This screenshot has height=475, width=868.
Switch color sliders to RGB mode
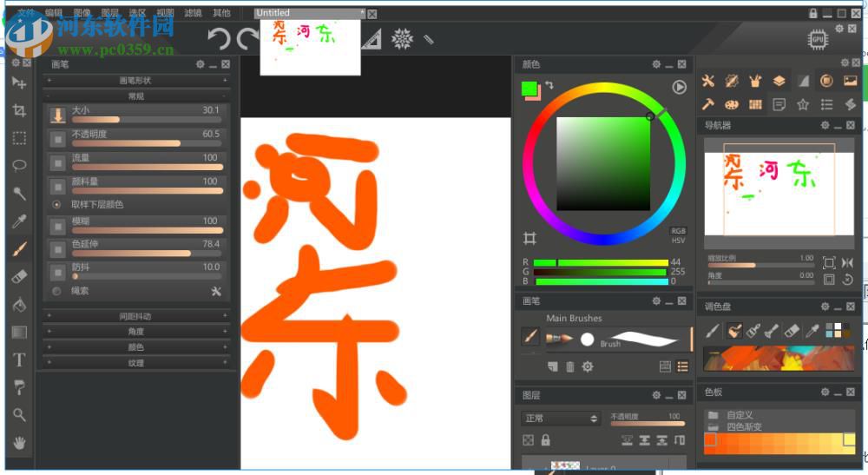tap(678, 231)
